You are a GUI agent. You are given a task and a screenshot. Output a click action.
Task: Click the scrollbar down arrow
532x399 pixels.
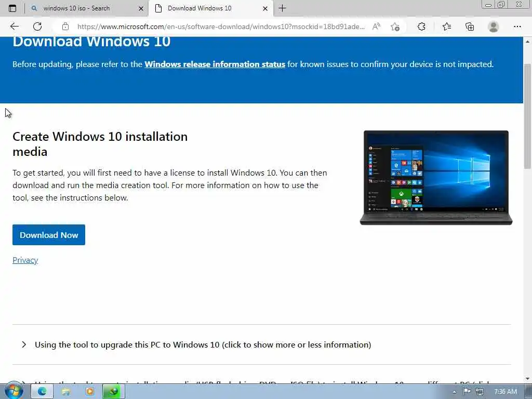(x=527, y=379)
